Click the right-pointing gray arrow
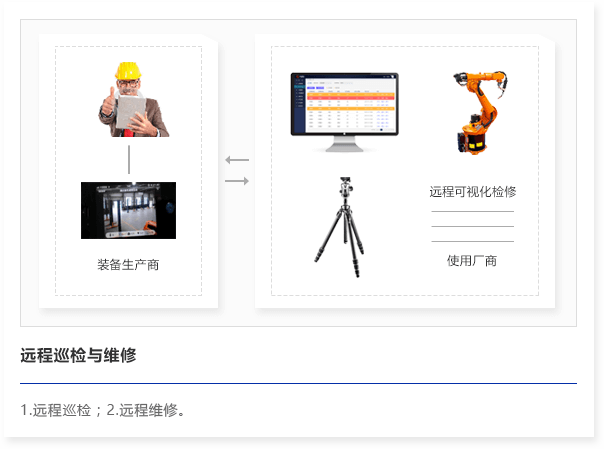The image size is (604, 449). pyautogui.click(x=237, y=181)
